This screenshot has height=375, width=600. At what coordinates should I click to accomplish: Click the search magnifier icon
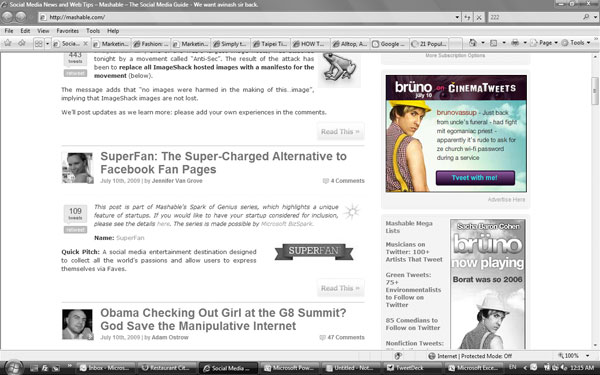(x=586, y=17)
